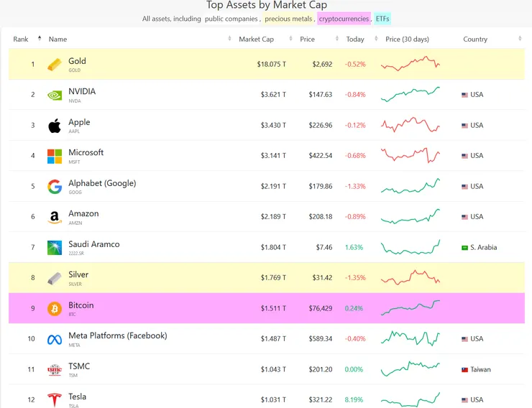Open the Meta Platforms (Facebook) page
This screenshot has width=532, height=408.
[x=118, y=335]
